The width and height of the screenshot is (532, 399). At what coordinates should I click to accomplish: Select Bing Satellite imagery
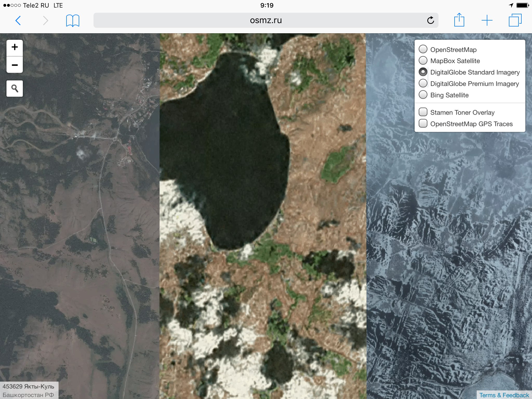click(x=423, y=95)
